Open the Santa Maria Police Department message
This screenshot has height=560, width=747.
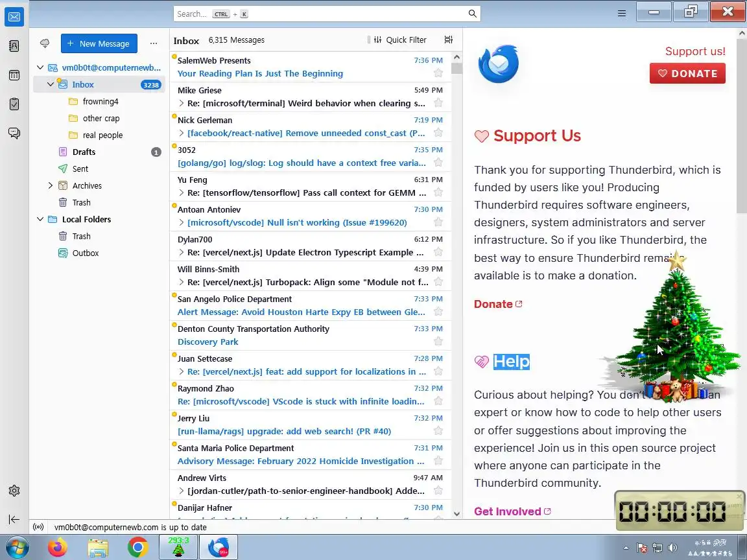click(x=310, y=455)
